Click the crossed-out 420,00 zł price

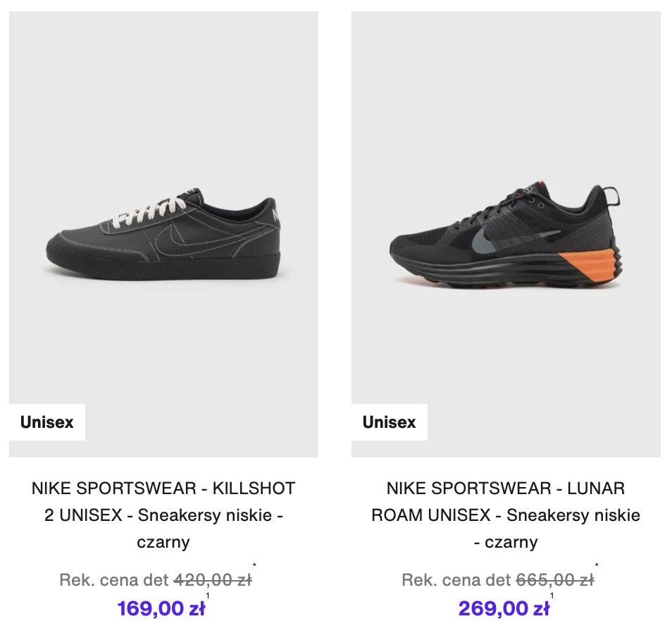point(212,580)
